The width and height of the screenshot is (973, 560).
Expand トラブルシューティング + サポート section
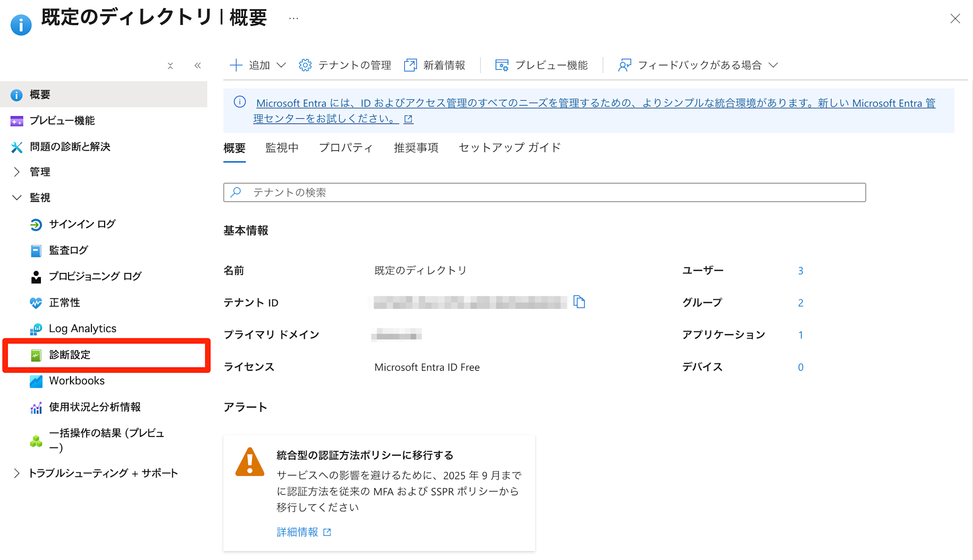tap(17, 473)
